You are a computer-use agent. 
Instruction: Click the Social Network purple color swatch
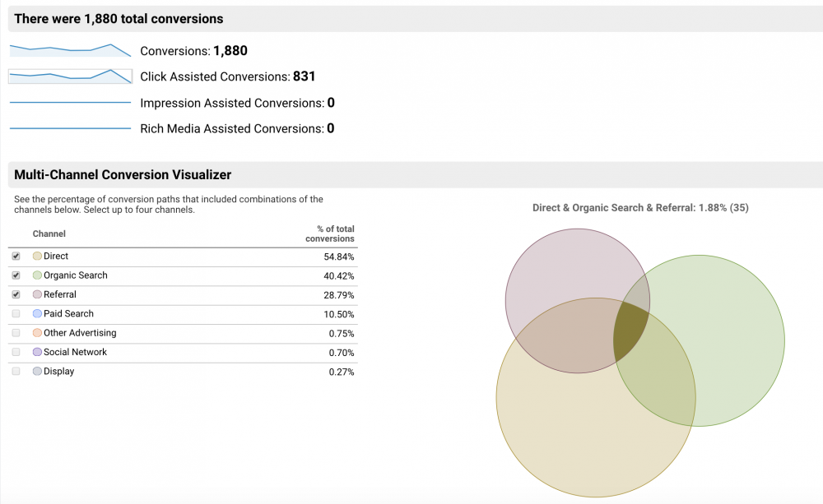tap(37, 352)
